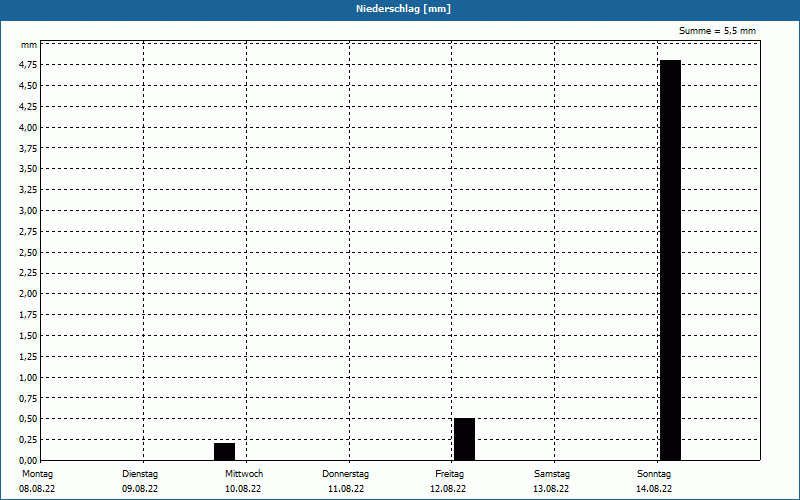Click the 2,25 axis value
Viewport: 800px width, 500px height.
click(29, 273)
